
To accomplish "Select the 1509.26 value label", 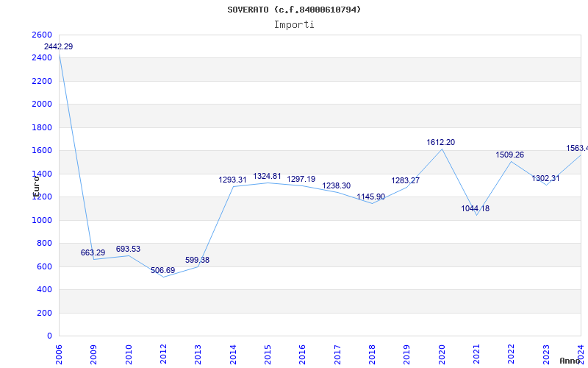I will [509, 155].
